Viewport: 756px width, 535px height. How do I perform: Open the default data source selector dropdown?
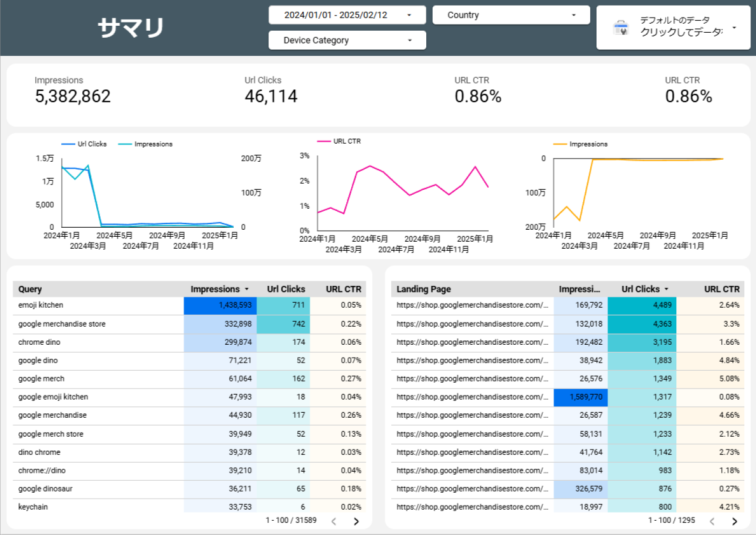pyautogui.click(x=735, y=28)
